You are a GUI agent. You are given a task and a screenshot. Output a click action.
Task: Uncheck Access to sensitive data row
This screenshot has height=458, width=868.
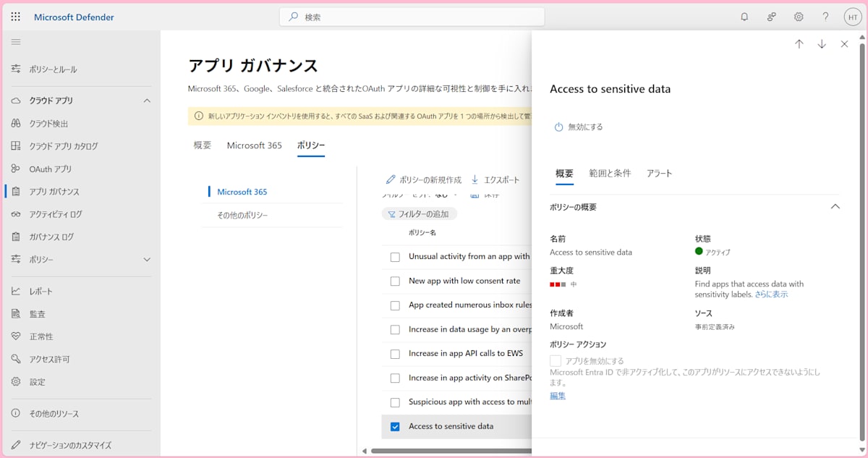[395, 427]
